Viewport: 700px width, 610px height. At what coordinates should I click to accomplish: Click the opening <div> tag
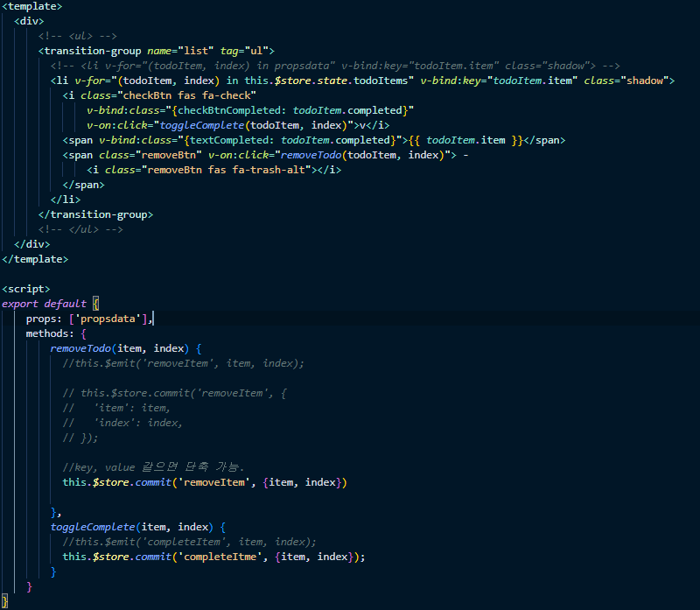[x=29, y=21]
